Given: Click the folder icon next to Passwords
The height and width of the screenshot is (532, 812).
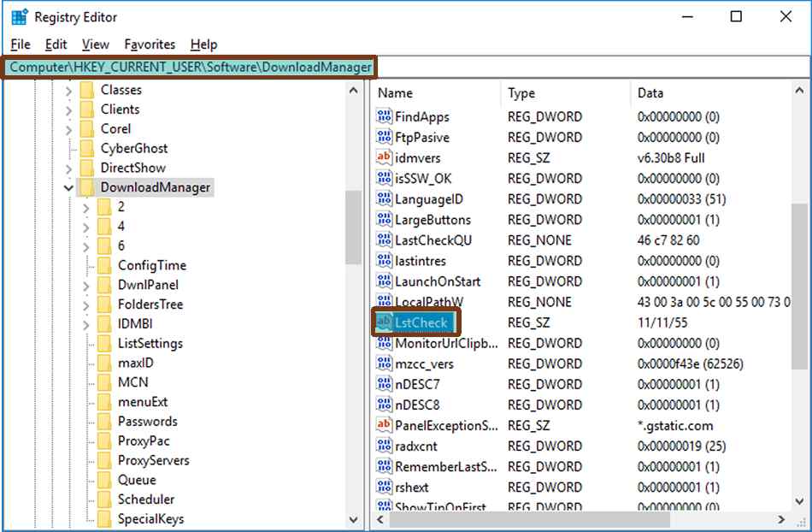Looking at the screenshot, I should (103, 422).
